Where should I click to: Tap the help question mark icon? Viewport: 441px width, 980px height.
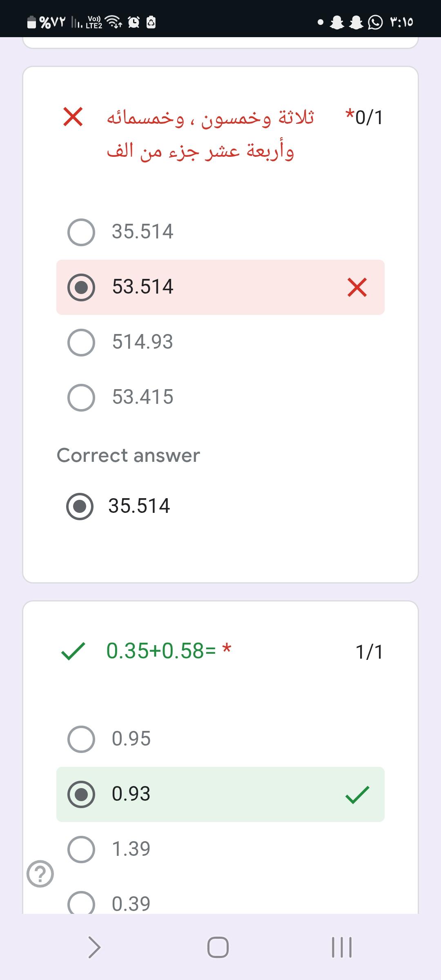[40, 874]
